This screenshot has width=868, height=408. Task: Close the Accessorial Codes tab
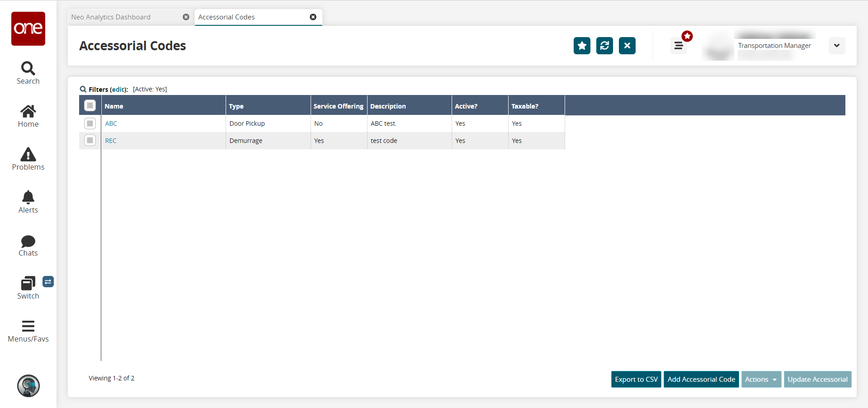[313, 17]
